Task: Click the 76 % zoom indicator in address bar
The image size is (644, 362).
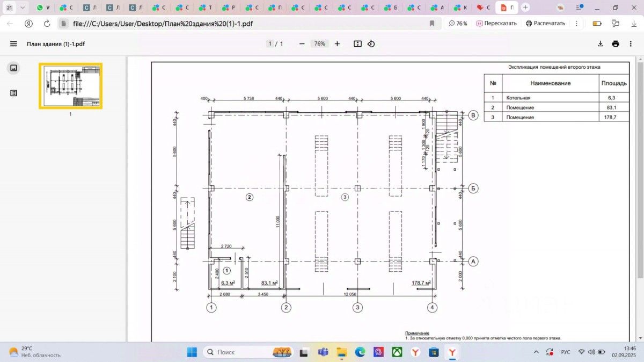Action: (458, 24)
